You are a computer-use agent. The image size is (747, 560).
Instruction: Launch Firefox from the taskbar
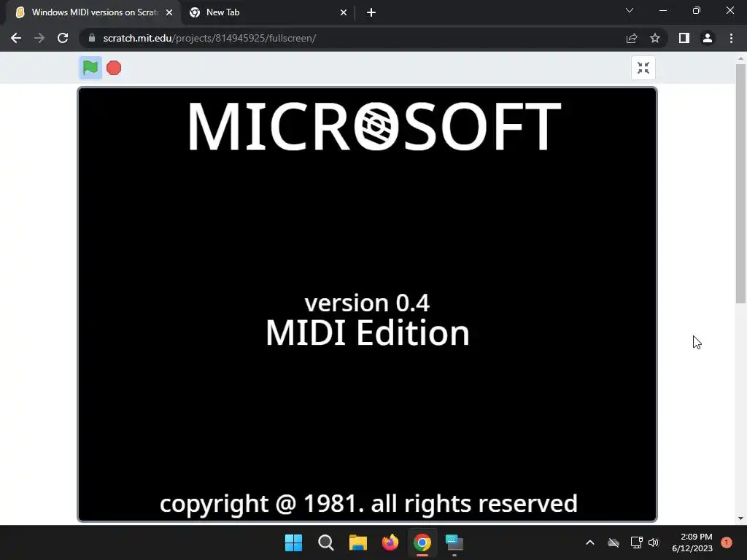(x=390, y=542)
